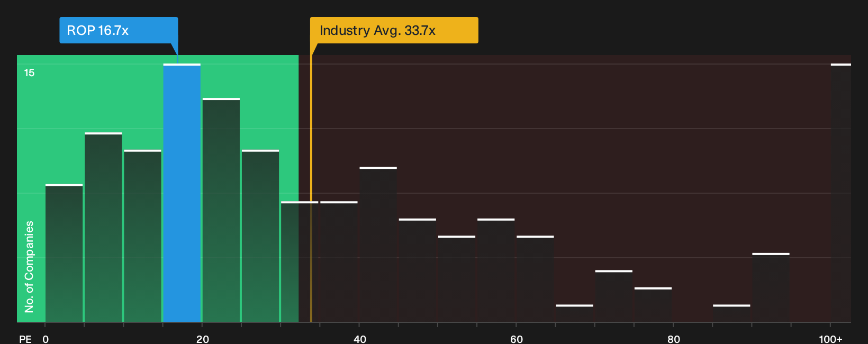
Task: Select the bar for PE 70 to 75
Action: 613,296
